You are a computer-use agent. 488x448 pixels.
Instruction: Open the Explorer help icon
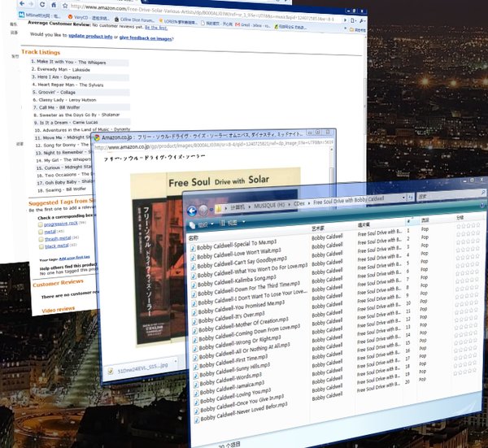click(x=482, y=205)
